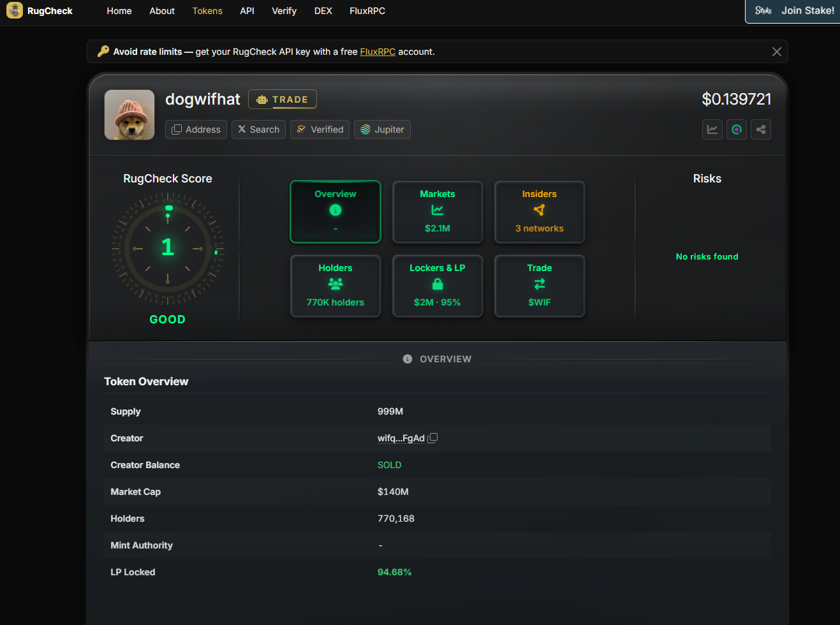This screenshot has height=625, width=840.
Task: Click the key icon in the notice
Action: [103, 52]
